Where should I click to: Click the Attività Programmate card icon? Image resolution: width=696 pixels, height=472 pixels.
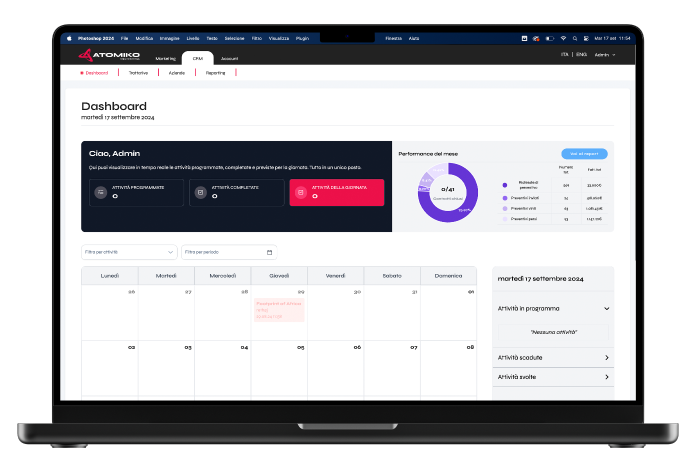point(100,192)
